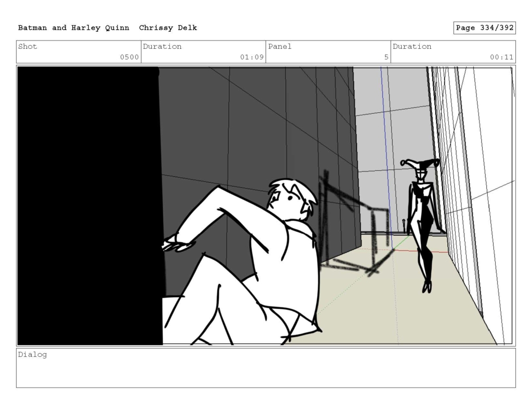This screenshot has height=412, width=532.
Task: Click the shot duration value '01:09'
Action: 252,57
